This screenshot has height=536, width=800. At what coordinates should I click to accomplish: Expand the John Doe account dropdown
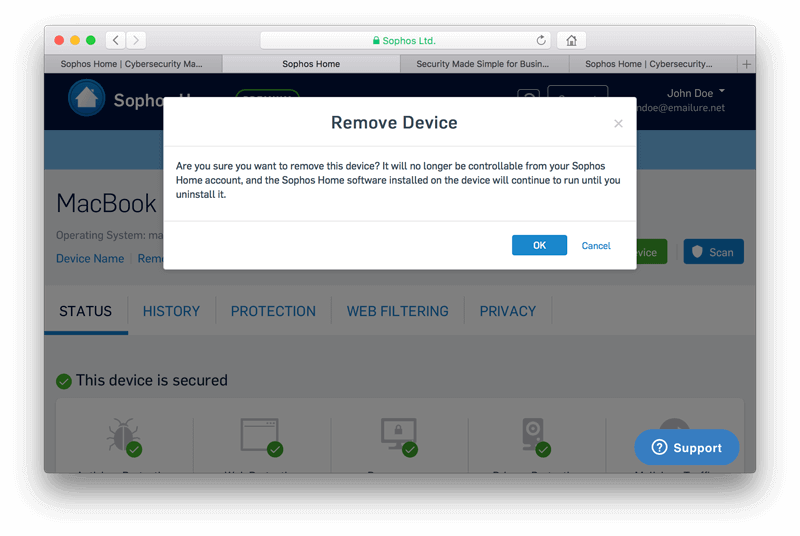click(695, 93)
